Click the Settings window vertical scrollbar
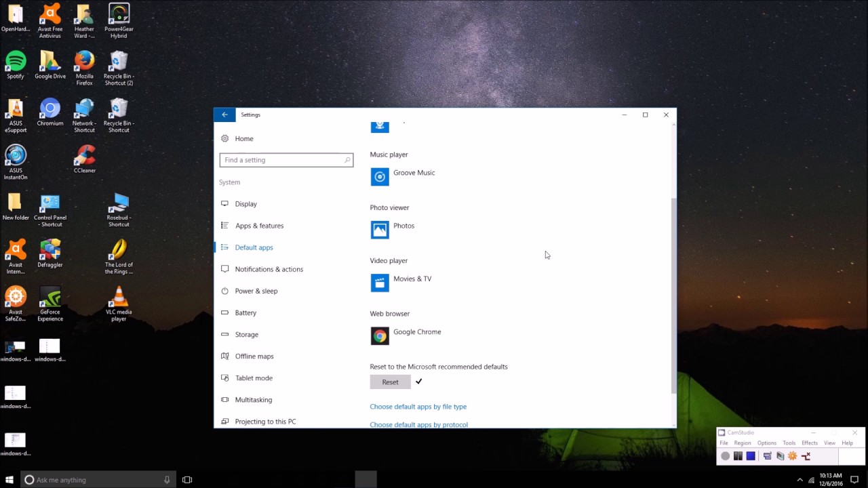The width and height of the screenshot is (868, 488). coord(673,295)
